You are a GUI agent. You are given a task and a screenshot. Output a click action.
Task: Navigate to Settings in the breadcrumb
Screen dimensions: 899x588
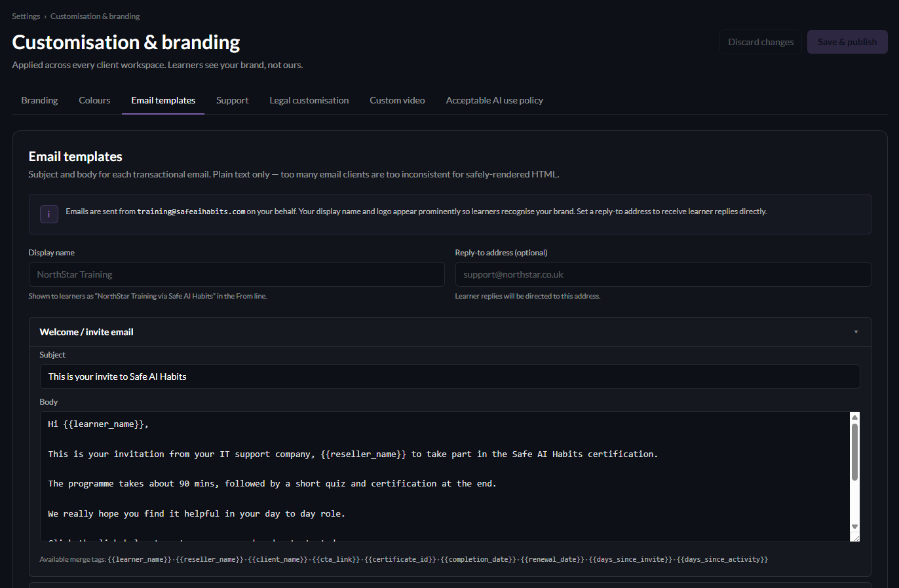coord(26,16)
